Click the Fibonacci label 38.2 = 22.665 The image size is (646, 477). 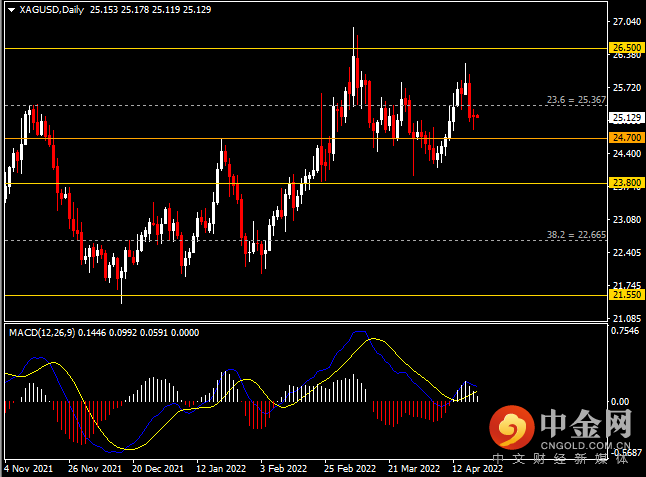[576, 235]
